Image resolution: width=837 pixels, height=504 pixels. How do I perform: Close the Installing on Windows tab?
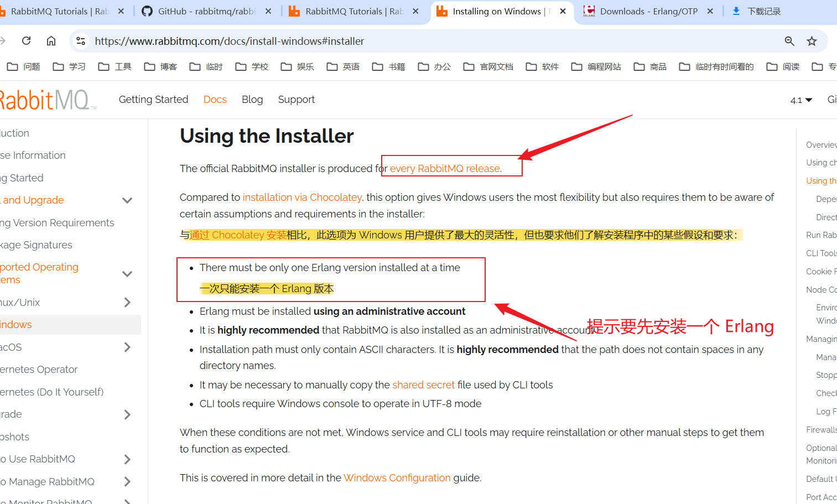click(563, 11)
